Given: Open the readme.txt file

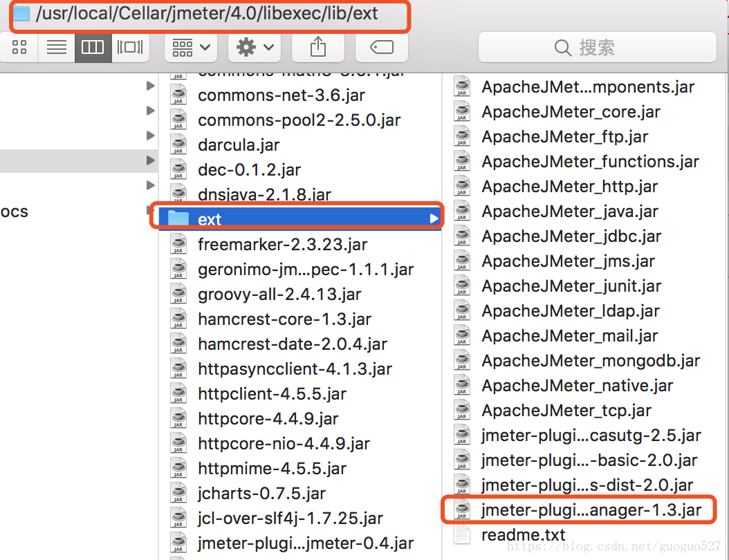Looking at the screenshot, I should point(523,534).
